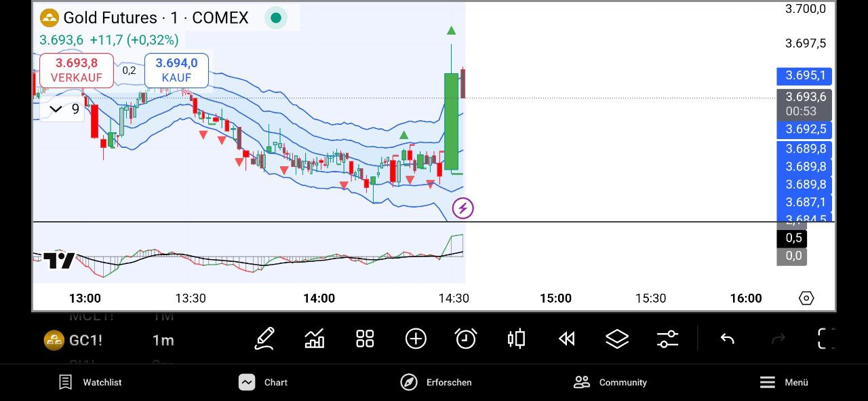
Task: Create alert with alarm clock icon
Action: pos(466,339)
